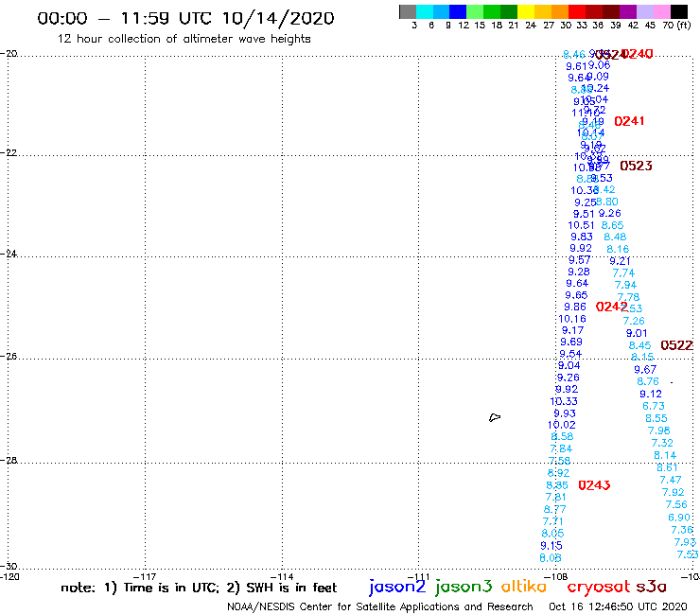Click the latitude axis label '-28'
700x615 pixels.
coord(9,460)
